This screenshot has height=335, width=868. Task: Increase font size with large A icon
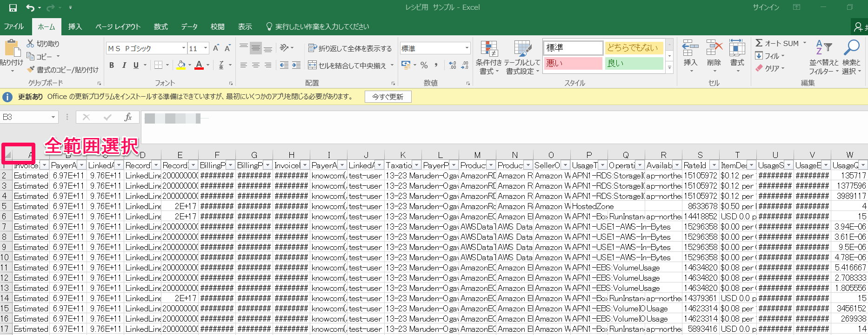click(216, 48)
